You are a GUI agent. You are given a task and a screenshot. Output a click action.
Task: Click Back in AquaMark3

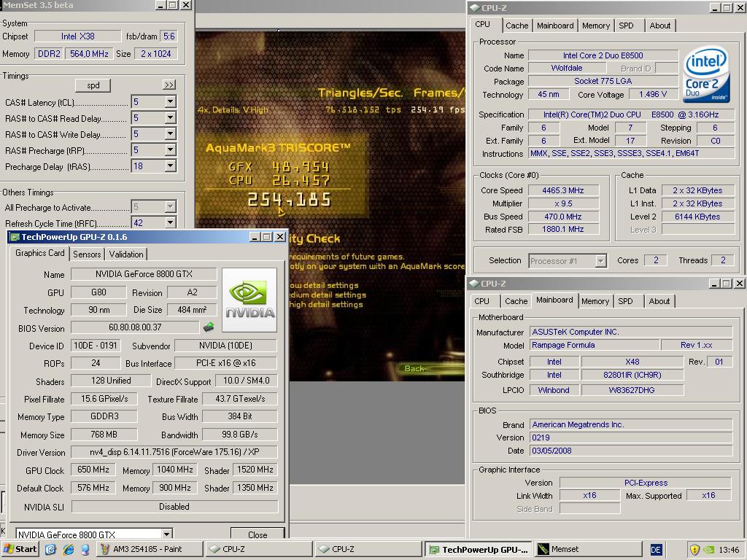(414, 368)
